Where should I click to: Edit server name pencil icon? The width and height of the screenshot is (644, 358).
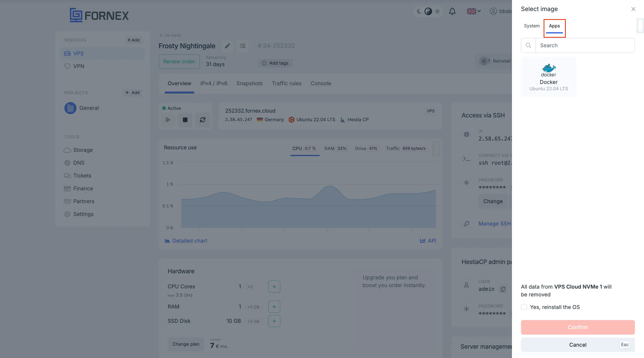[x=227, y=46]
